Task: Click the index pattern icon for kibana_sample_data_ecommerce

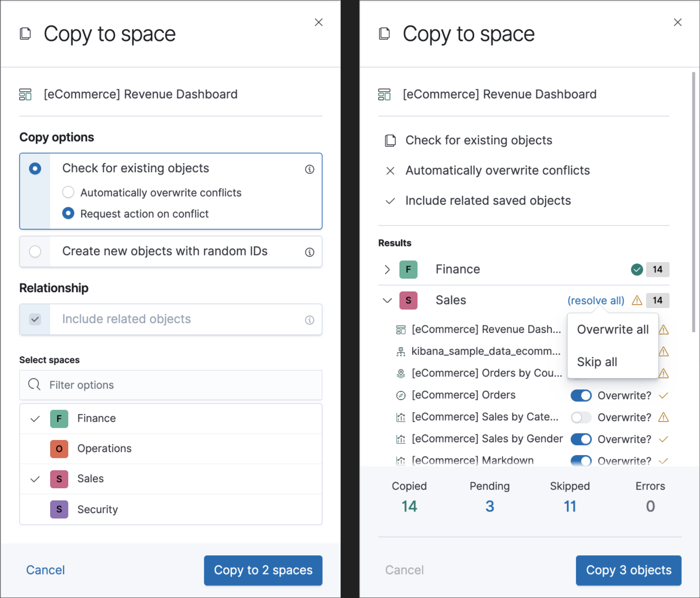Action: click(401, 351)
